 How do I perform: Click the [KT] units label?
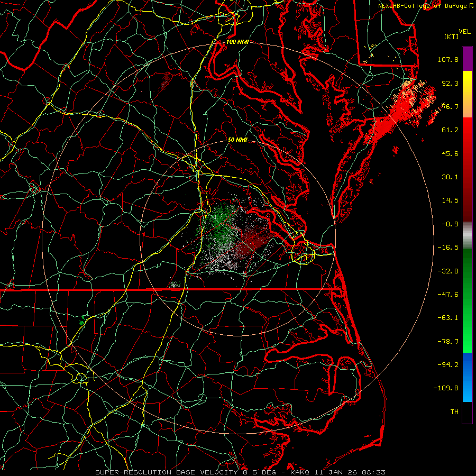pyautogui.click(x=452, y=36)
